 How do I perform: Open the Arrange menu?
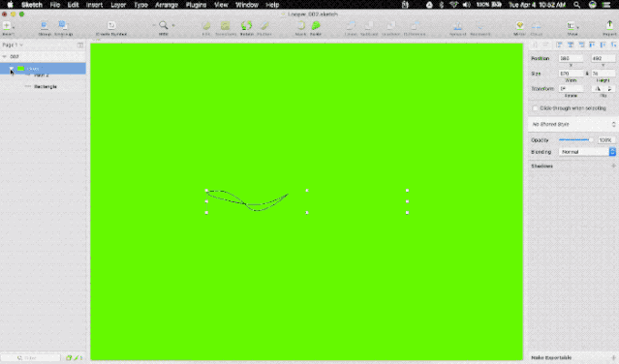pos(167,5)
